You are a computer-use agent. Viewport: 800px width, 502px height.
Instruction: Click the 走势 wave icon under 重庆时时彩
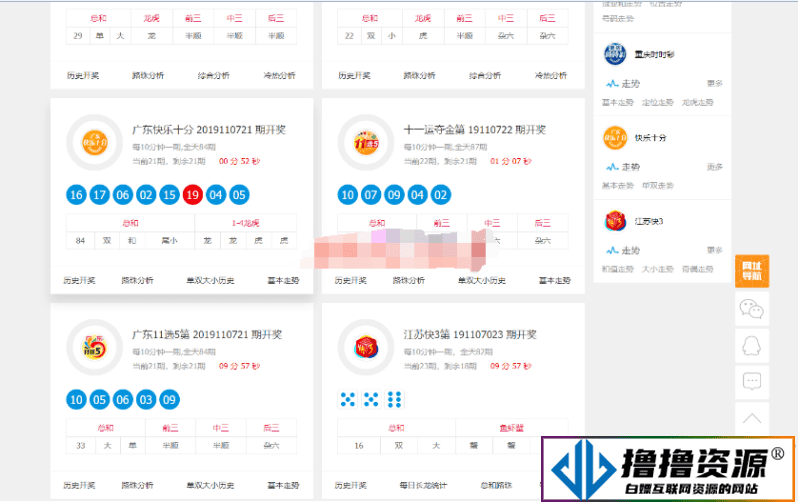point(612,84)
